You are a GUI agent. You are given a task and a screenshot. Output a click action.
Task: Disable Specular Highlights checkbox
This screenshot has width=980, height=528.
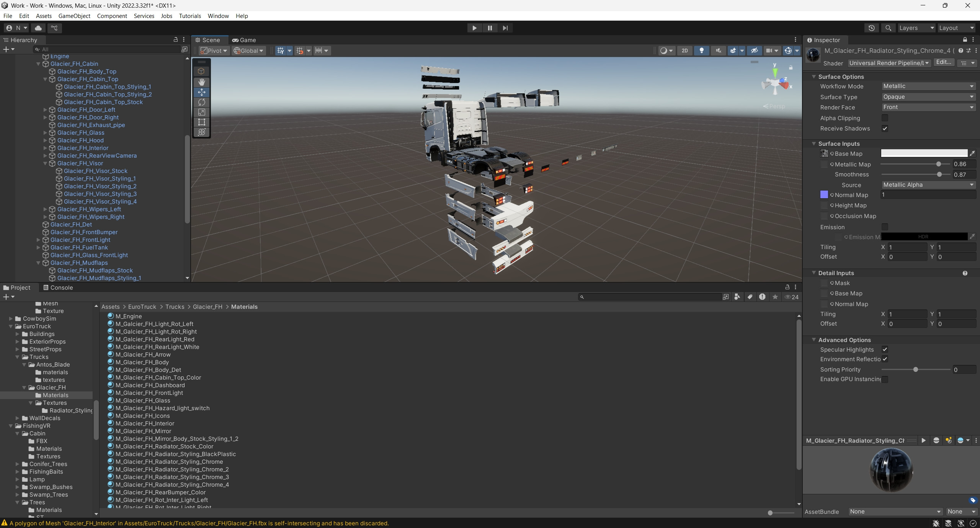click(x=885, y=349)
